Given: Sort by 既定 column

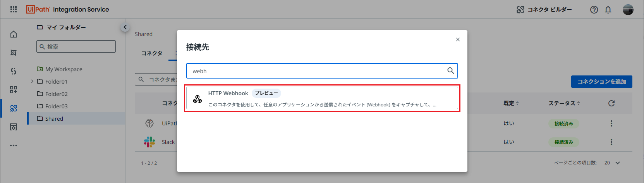Looking at the screenshot, I should [511, 103].
